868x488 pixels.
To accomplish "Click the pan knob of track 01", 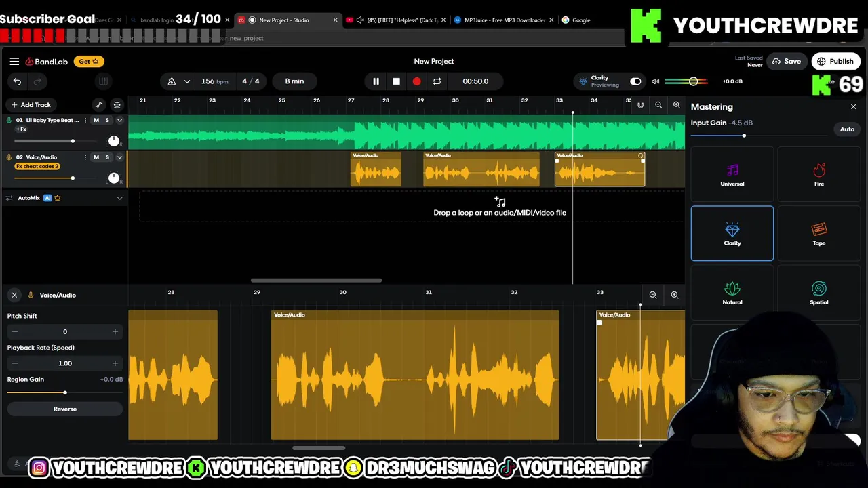I will click(x=113, y=141).
